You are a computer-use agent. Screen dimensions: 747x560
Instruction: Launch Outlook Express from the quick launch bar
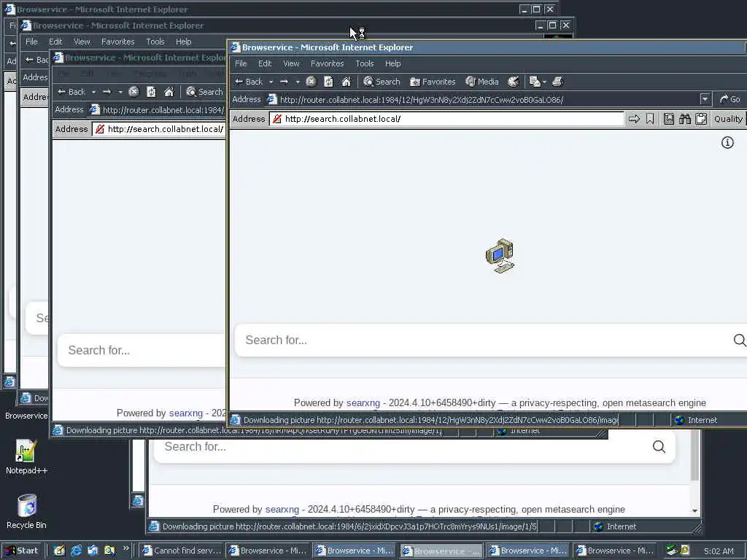(x=93, y=551)
